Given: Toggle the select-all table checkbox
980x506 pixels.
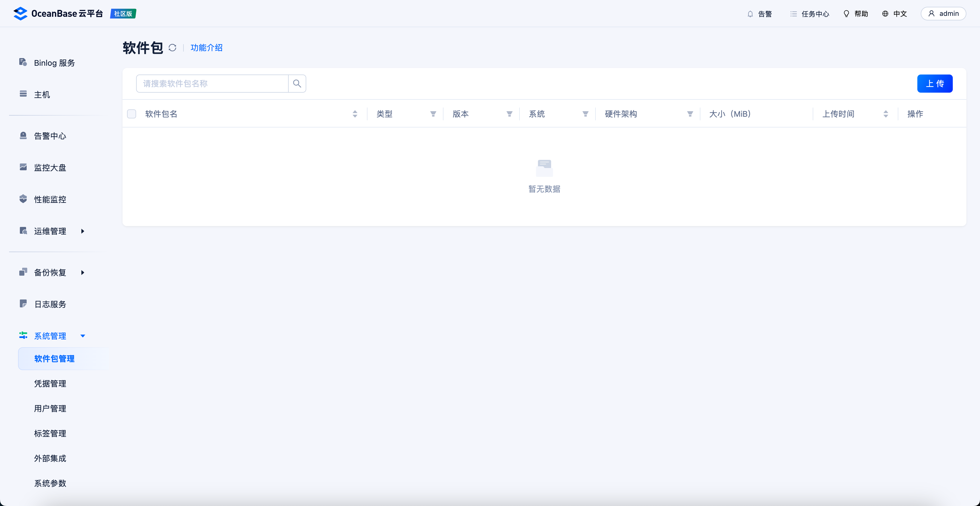Looking at the screenshot, I should (132, 114).
